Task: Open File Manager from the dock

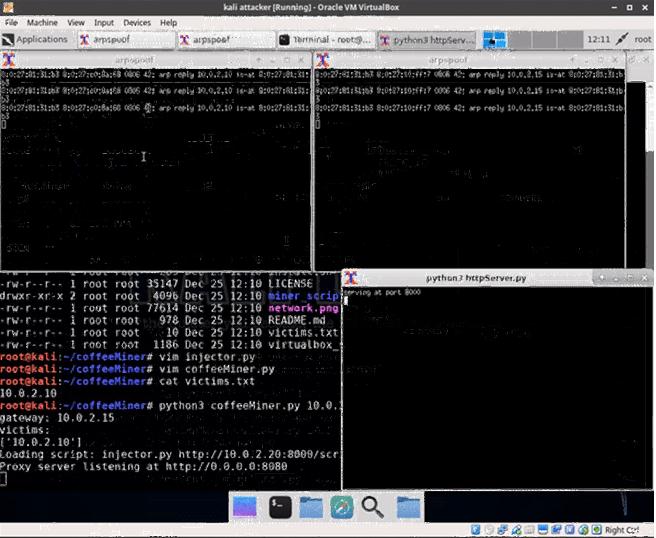Action: (311, 507)
